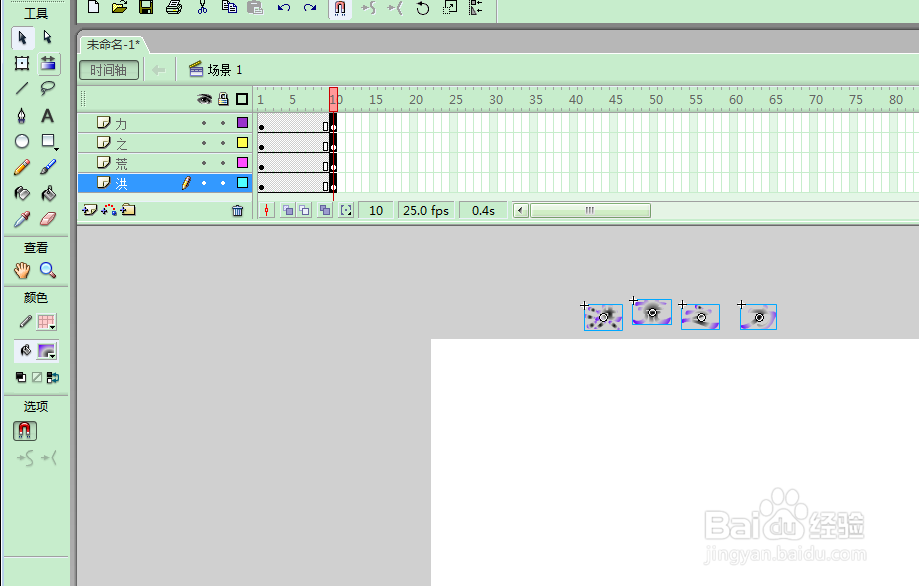Select the 力 layer
The height and width of the screenshot is (586, 919).
point(165,123)
